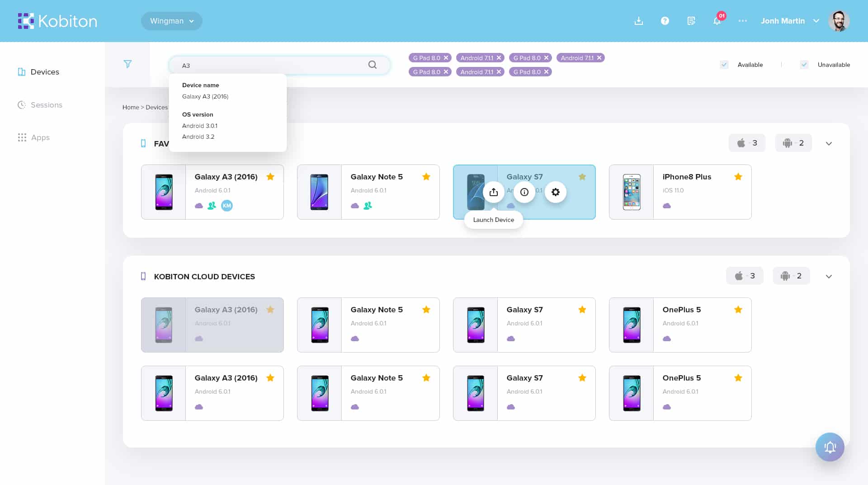Go to Devices in sidebar
The image size is (868, 485).
pos(38,72)
